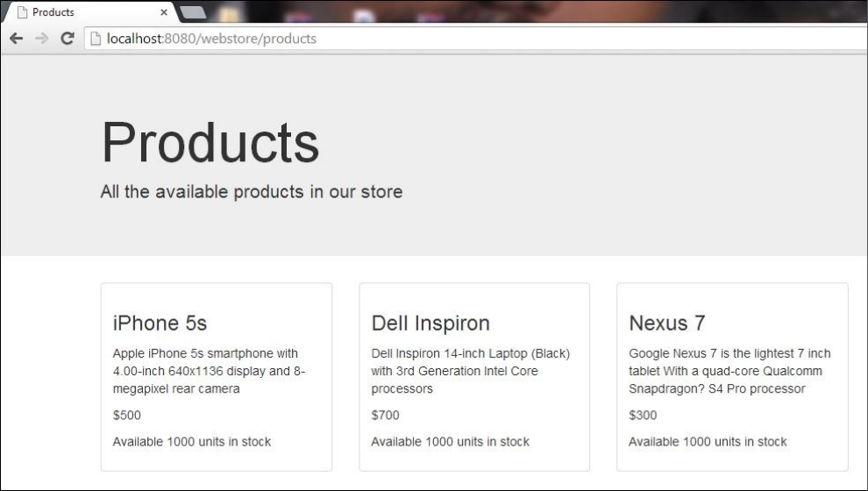Open a new tab beside Products
This screenshot has height=491, width=868.
coord(193,11)
